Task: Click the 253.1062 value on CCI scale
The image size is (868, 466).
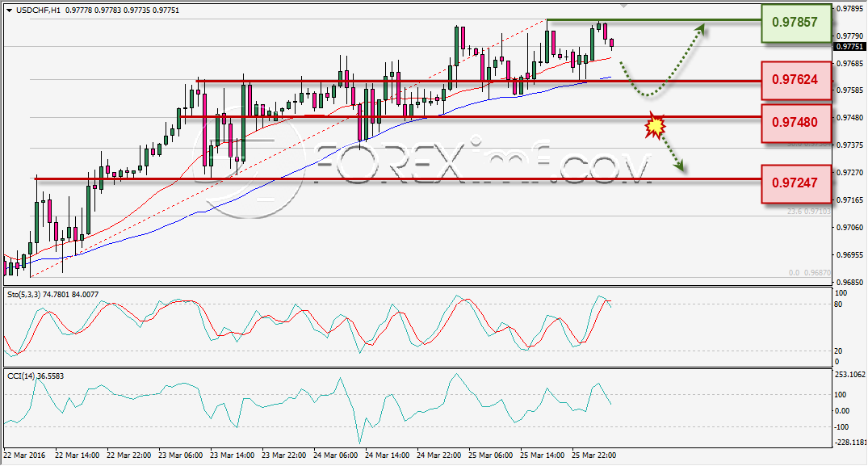Action: click(x=849, y=375)
